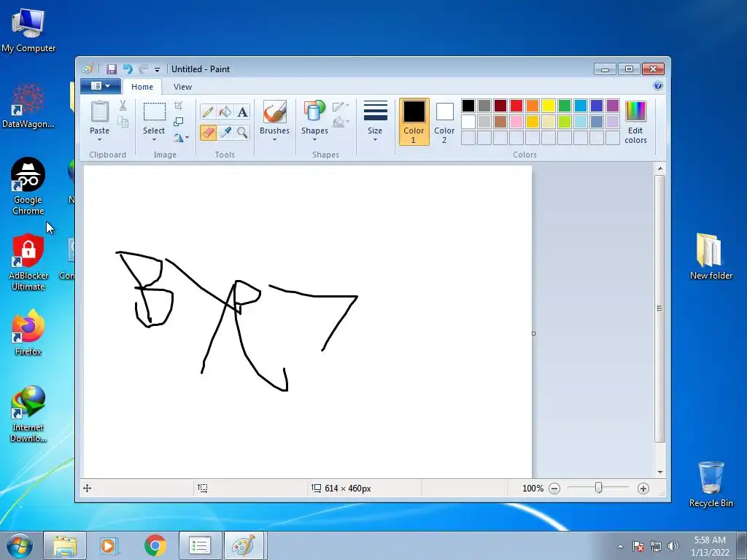Select the New folder desktop icon
747x560 pixels.
coord(711,256)
